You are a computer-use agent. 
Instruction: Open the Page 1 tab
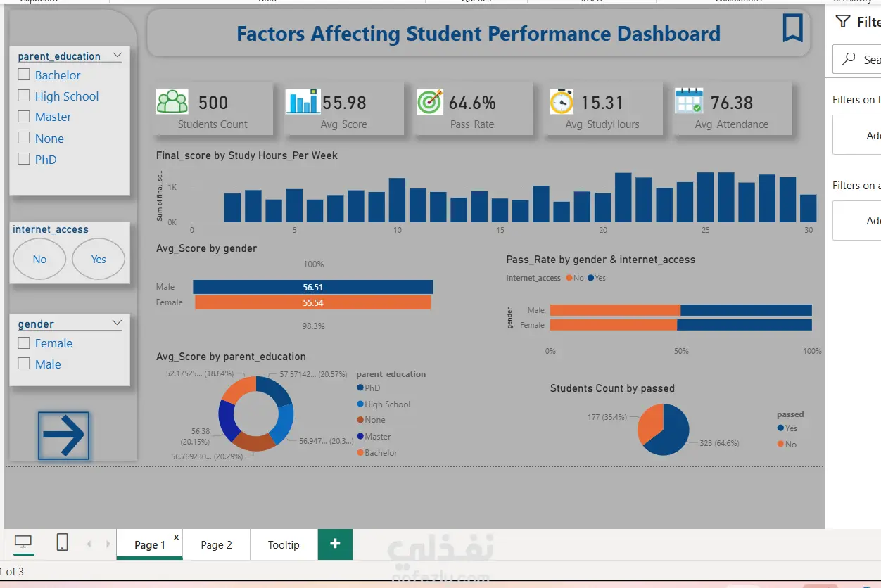[149, 544]
